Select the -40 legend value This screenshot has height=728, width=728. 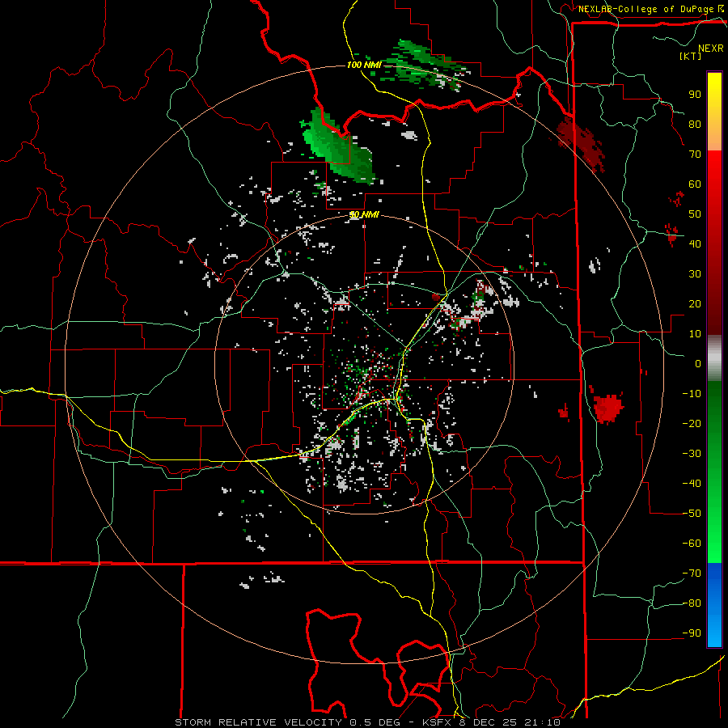[x=692, y=484]
